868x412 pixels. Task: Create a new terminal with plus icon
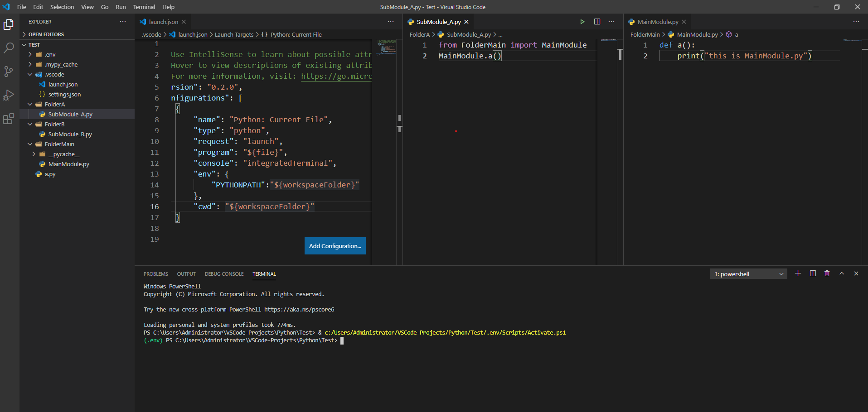(798, 273)
